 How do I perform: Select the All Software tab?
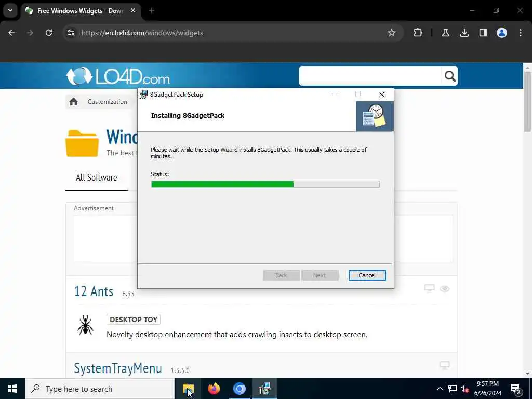pos(96,178)
